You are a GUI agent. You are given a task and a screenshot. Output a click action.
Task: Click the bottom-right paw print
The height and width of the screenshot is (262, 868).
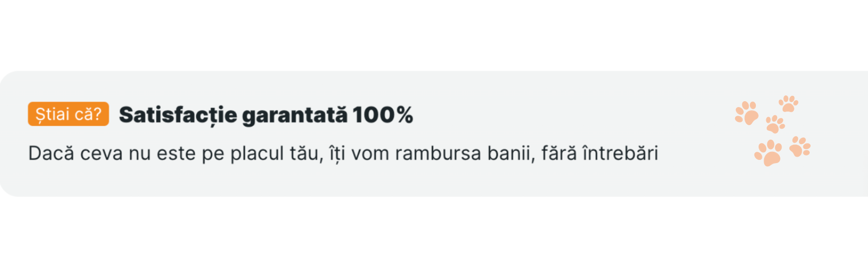pyautogui.click(x=800, y=147)
